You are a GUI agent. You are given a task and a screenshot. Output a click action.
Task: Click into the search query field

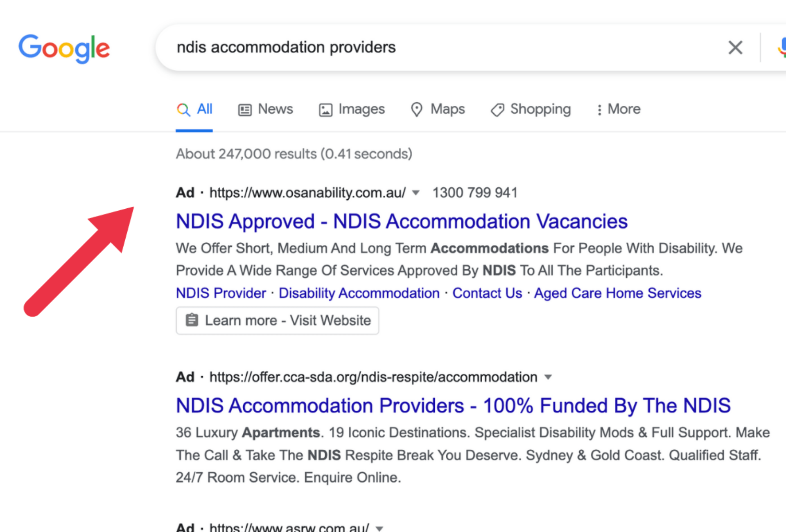coord(409,47)
